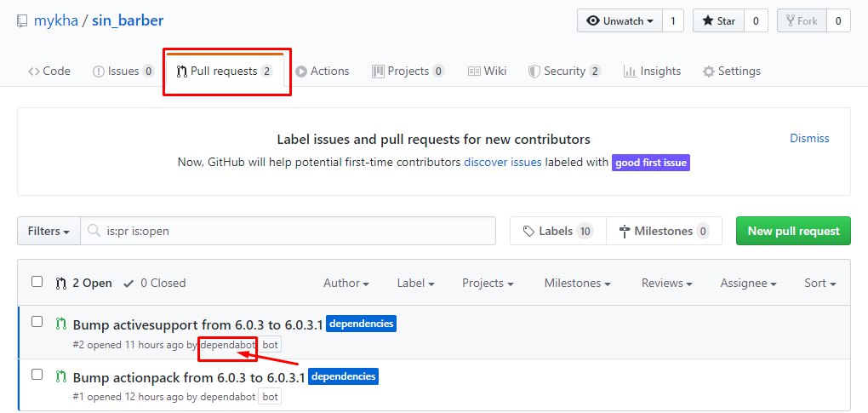Expand the Milestones filter dropdown in list header
868x413 pixels.
tap(577, 283)
